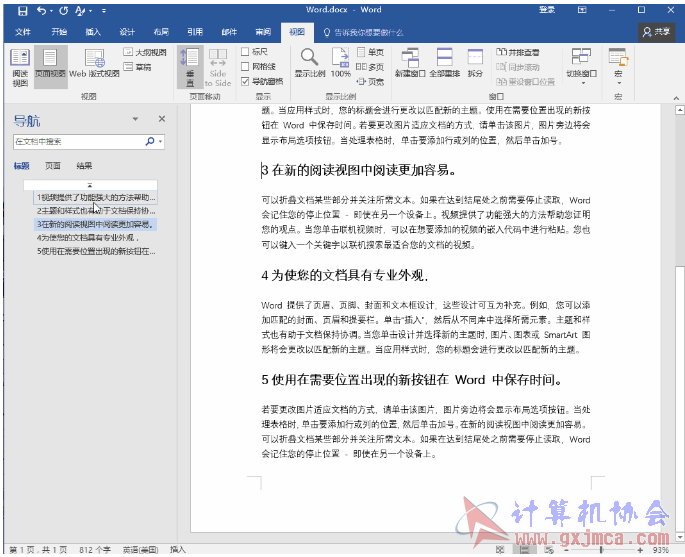Open navigation pane options dropdown arrow
685x557 pixels.
click(135, 119)
